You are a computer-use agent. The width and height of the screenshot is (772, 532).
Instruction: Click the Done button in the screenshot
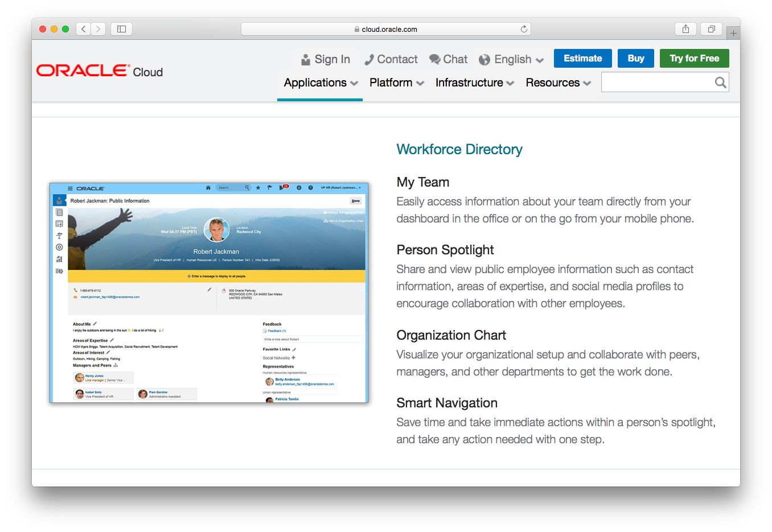pos(356,201)
